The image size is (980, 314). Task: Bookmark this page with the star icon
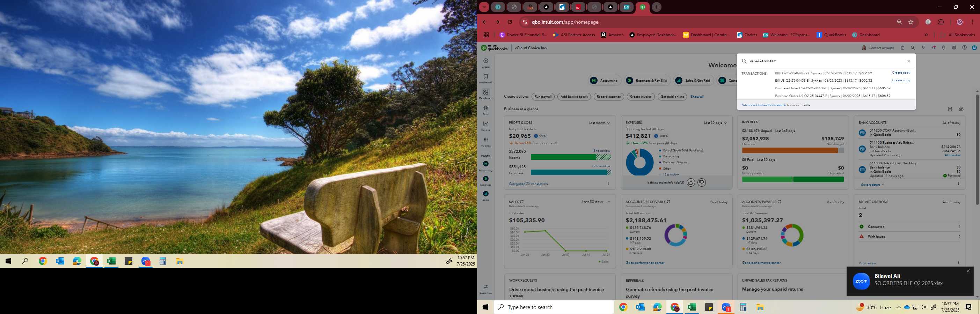pyautogui.click(x=911, y=22)
